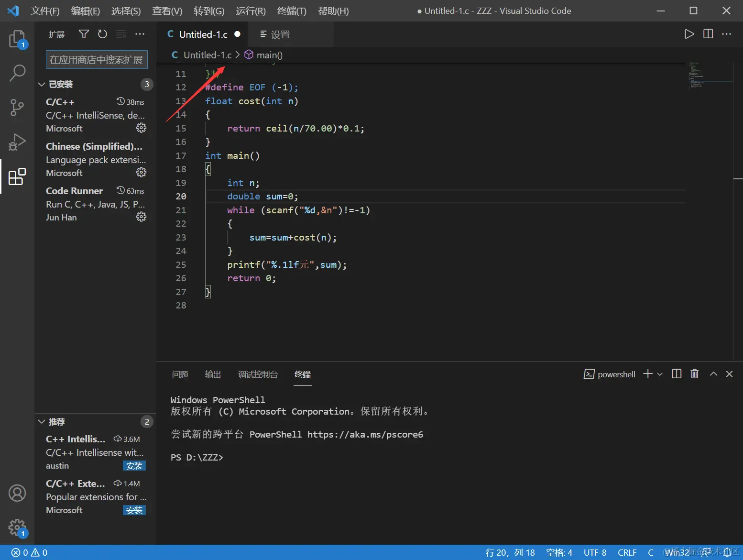Click the code minimap preview

tap(710, 75)
